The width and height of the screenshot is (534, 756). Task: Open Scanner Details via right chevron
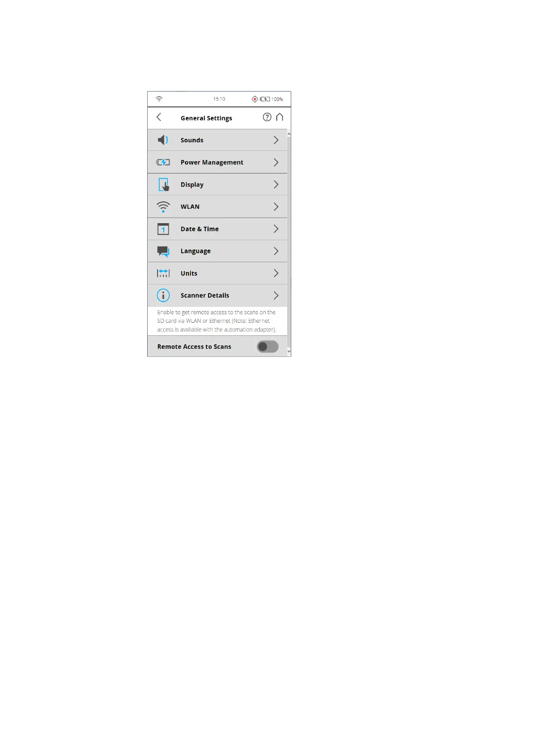276,295
